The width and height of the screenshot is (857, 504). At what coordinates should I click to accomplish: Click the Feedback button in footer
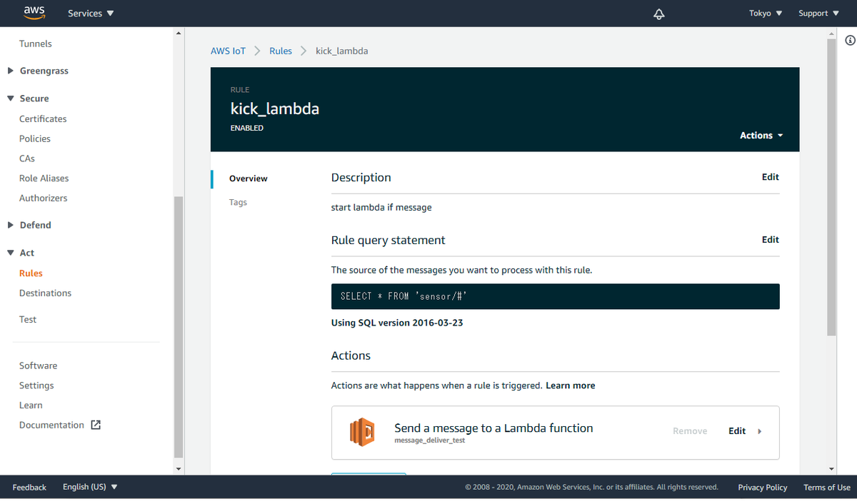tap(29, 487)
